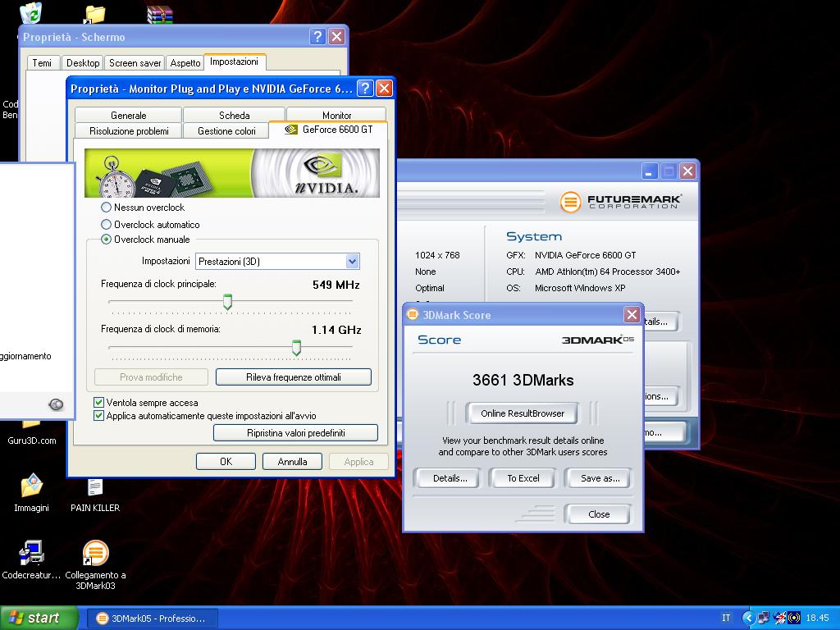The height and width of the screenshot is (630, 840).
Task: Click Ripristina valori predefiniti button
Action: [x=295, y=433]
